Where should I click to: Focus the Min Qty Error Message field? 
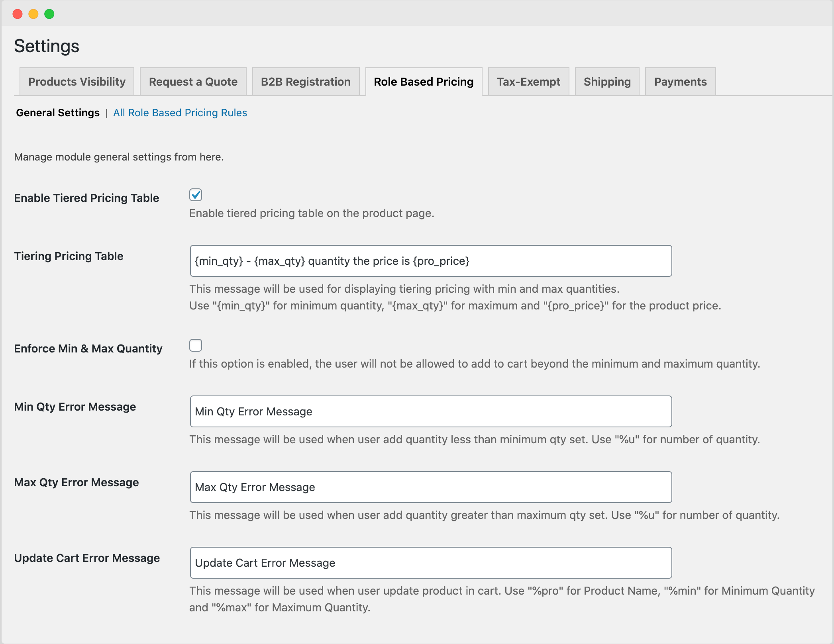(x=430, y=411)
